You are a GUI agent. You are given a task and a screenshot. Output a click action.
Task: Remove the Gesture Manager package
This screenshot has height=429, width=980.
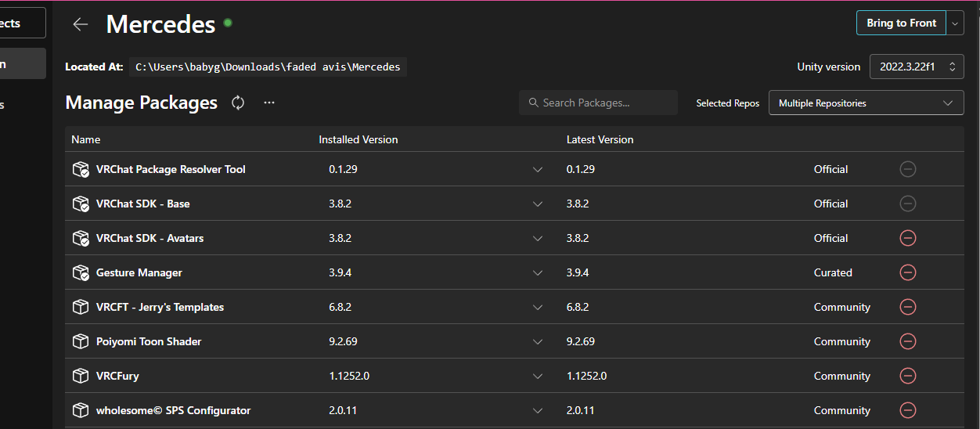click(908, 272)
